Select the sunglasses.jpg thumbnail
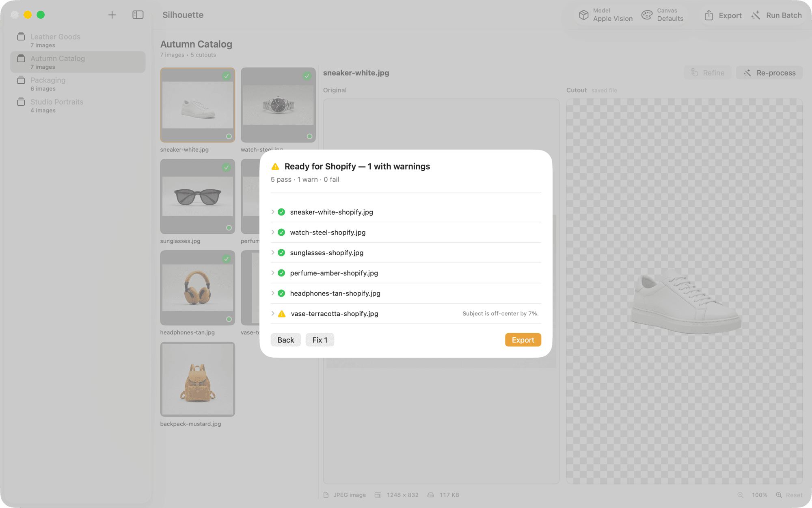This screenshot has width=812, height=508. (198, 196)
